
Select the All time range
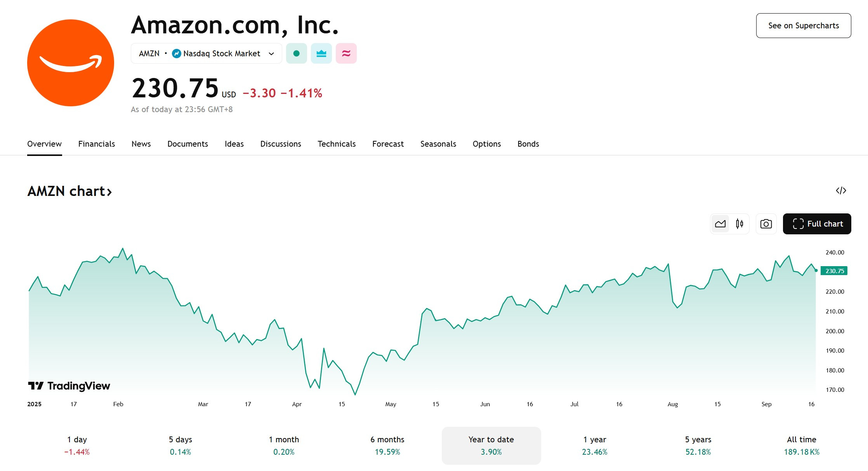point(802,445)
